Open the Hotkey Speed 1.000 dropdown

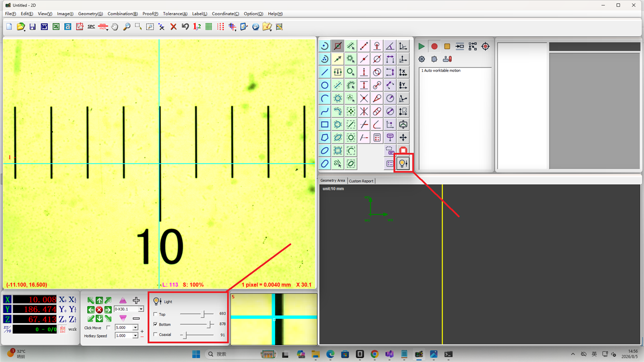pyautogui.click(x=135, y=336)
